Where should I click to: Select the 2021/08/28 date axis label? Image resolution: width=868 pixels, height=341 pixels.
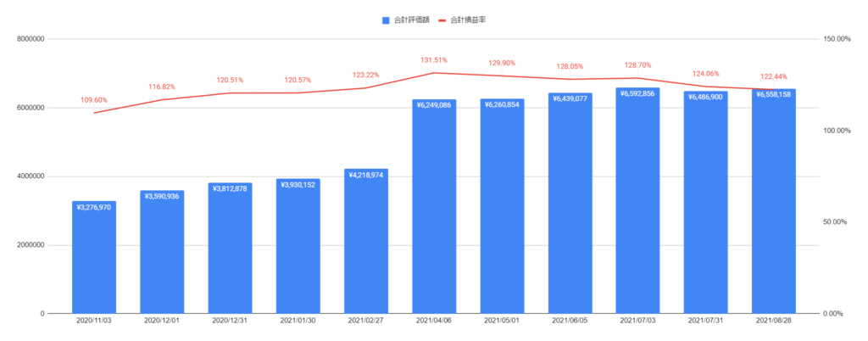774,321
